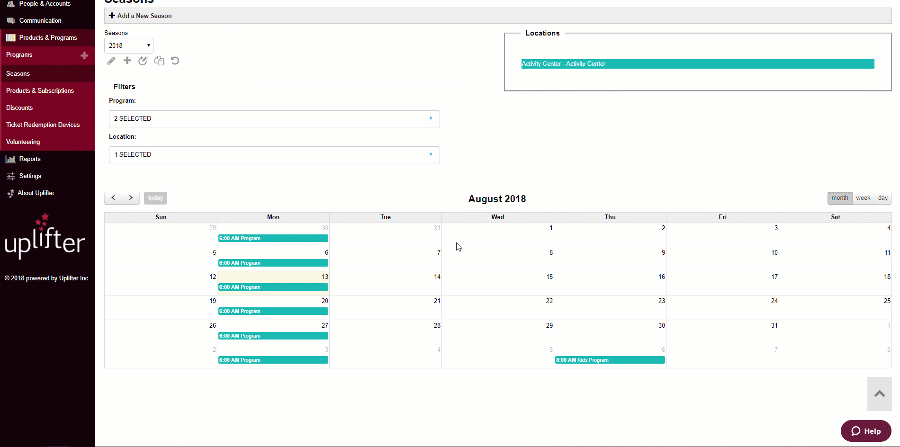The width and height of the screenshot is (900, 447).
Task: Click the Filters heading
Action: [125, 87]
